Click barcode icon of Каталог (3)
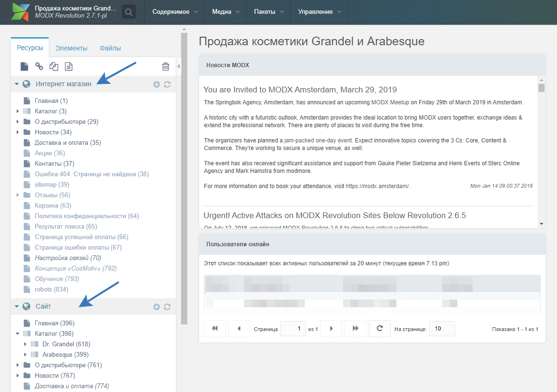This screenshot has width=557, height=392. click(27, 111)
